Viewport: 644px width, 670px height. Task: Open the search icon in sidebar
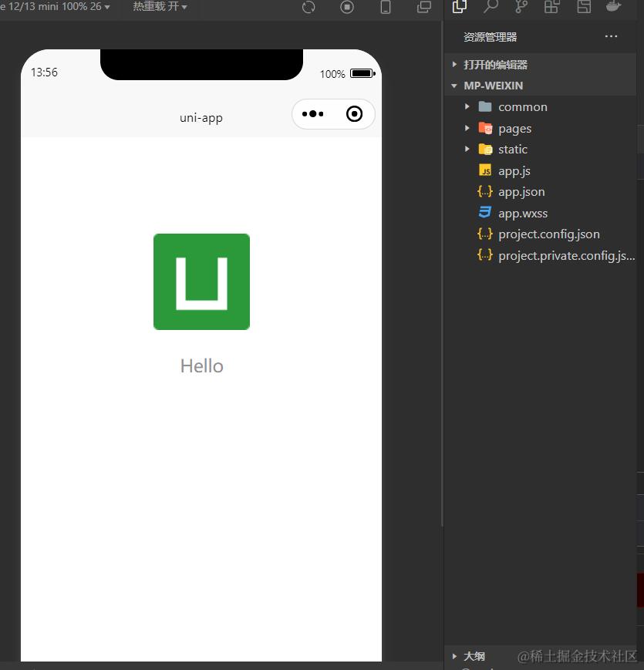click(x=491, y=6)
